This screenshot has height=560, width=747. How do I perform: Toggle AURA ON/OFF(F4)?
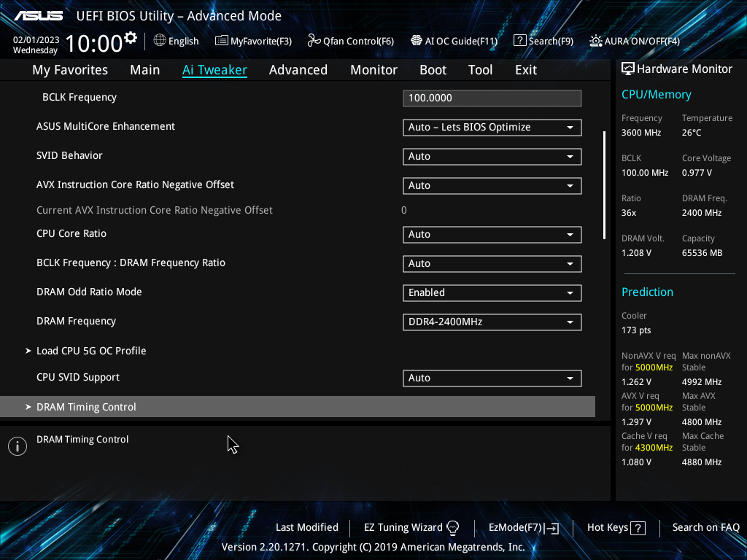point(635,41)
